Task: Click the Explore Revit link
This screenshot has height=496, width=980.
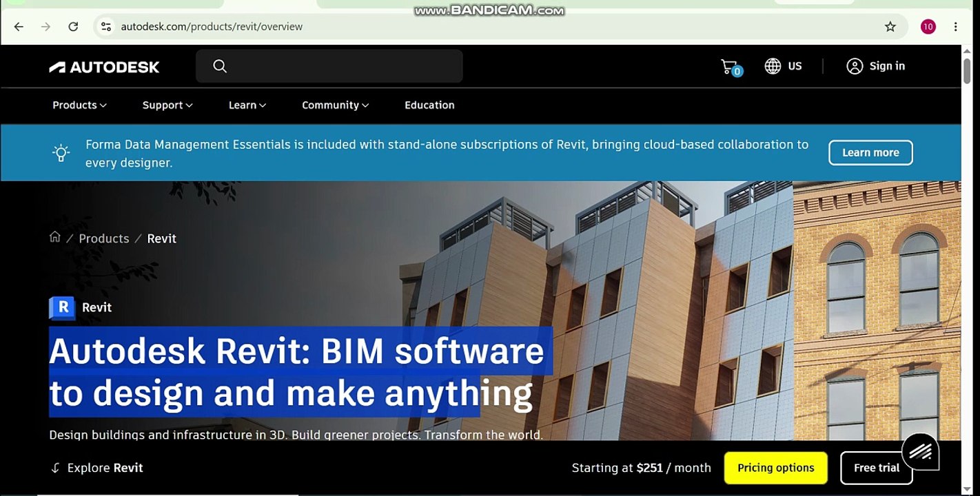Action: (105, 468)
